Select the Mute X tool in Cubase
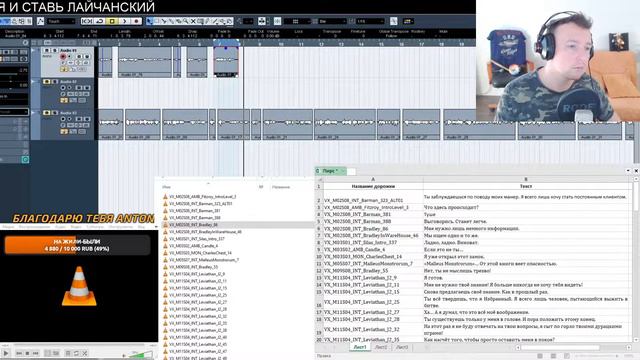The width and height of the screenshot is (640, 360). point(193,21)
